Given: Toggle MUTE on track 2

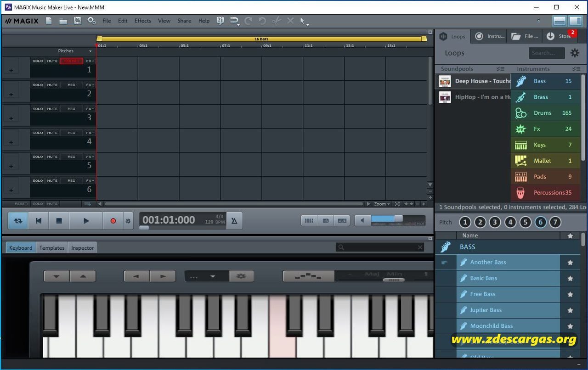Looking at the screenshot, I should [52, 85].
